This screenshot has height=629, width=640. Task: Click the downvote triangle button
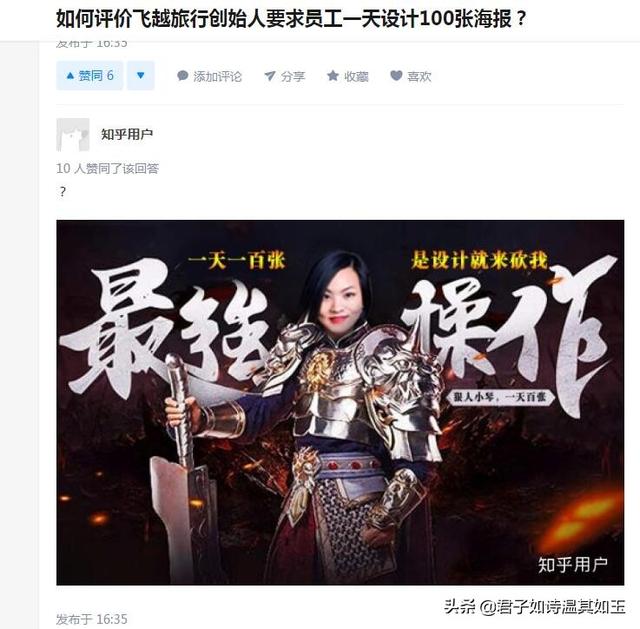(140, 76)
